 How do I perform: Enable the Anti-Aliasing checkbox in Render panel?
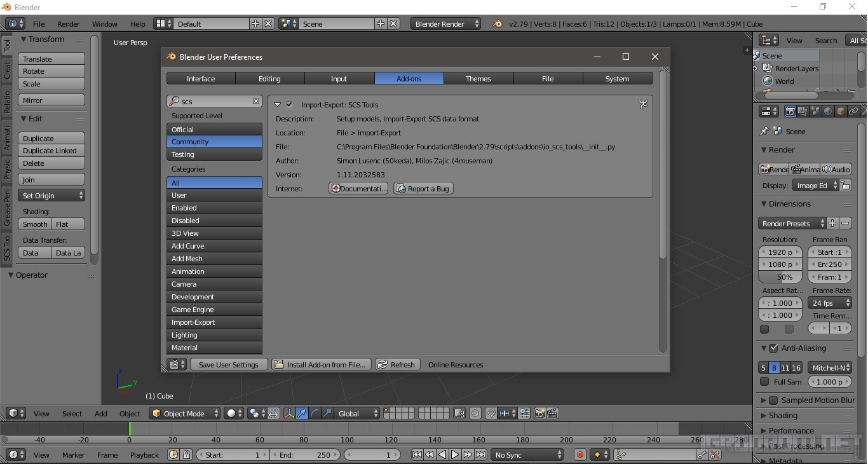click(x=774, y=348)
